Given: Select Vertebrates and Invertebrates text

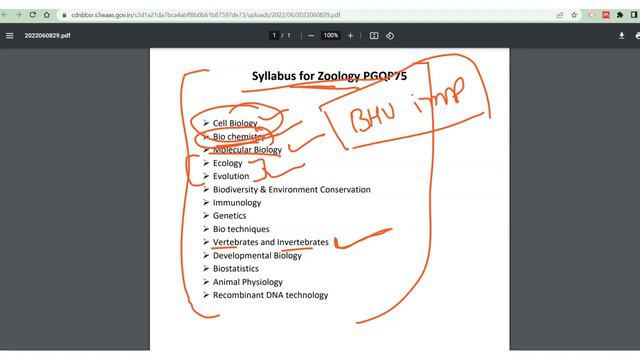Looking at the screenshot, I should coord(271,242).
